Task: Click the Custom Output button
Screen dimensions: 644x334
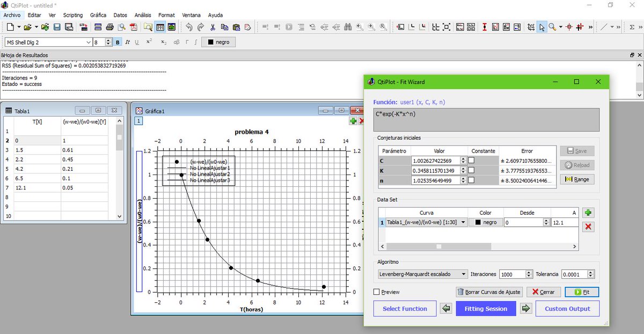Action: pos(567,309)
